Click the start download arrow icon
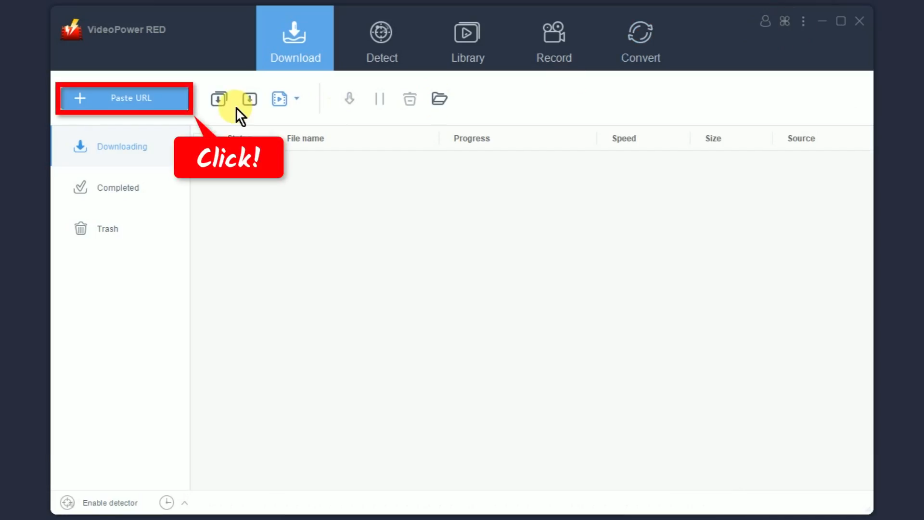Image resolution: width=924 pixels, height=520 pixels. pyautogui.click(x=349, y=99)
